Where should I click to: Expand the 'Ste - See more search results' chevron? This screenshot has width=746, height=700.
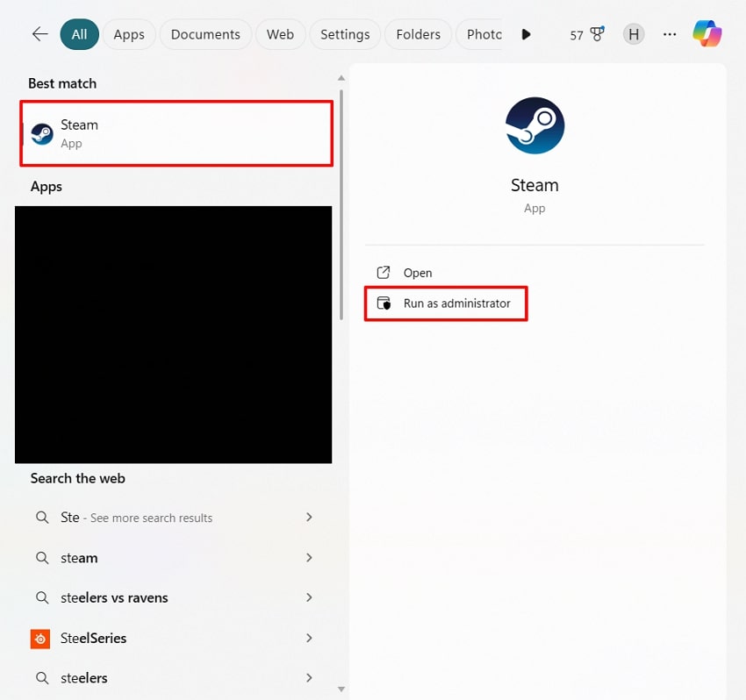[x=309, y=517]
